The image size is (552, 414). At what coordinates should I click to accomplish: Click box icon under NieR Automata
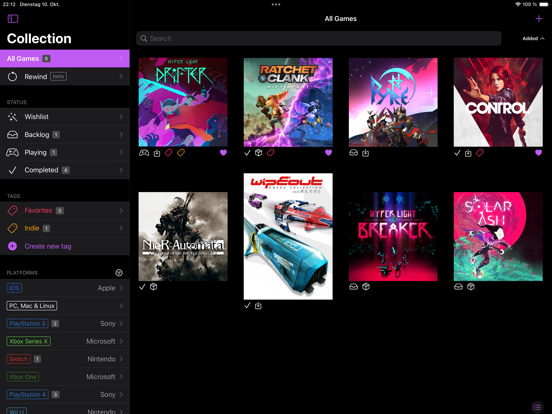pos(153,287)
